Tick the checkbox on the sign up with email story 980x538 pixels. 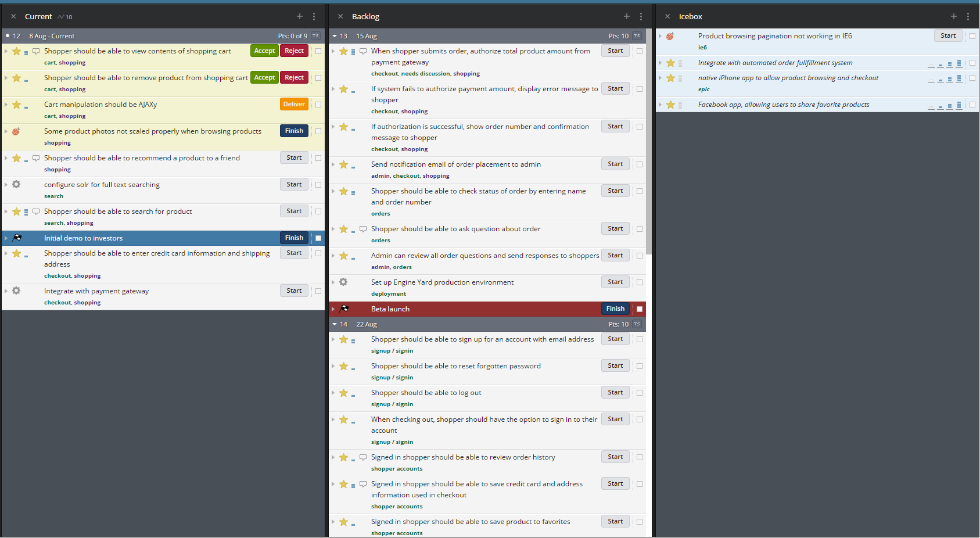639,339
